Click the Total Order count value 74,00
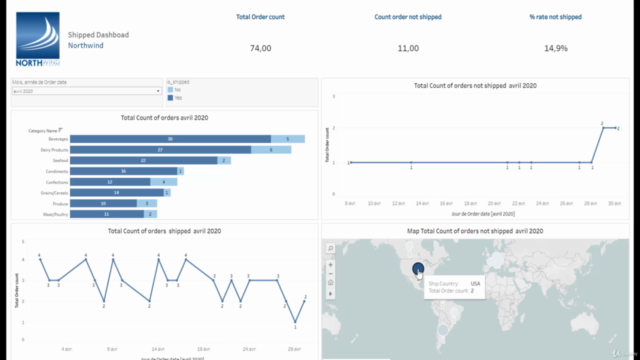 (x=260, y=48)
